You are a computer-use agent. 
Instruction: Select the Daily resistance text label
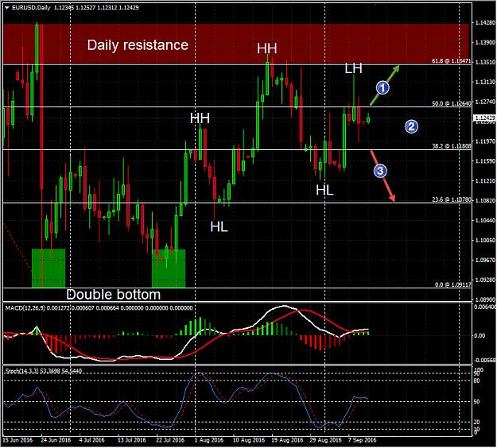click(138, 44)
